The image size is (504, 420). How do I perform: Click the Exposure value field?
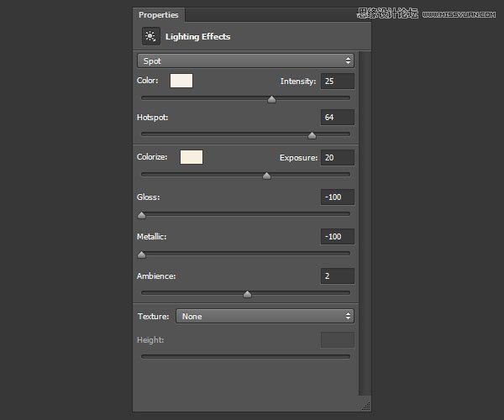pyautogui.click(x=338, y=157)
